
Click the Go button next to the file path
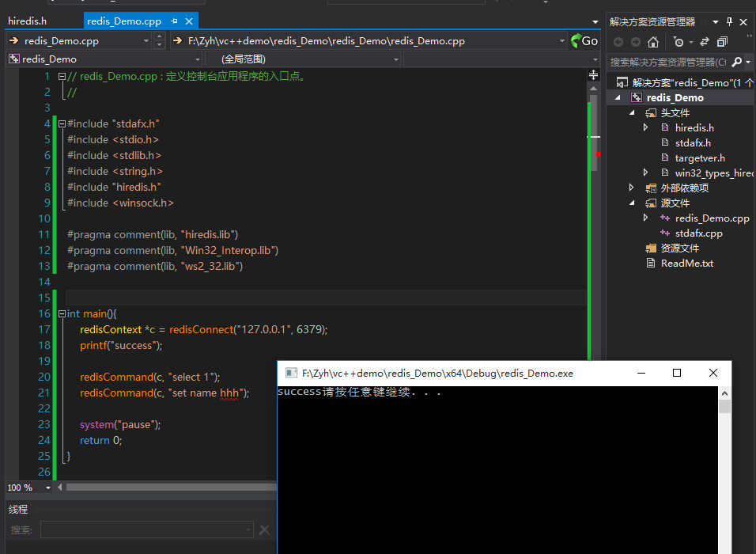584,41
